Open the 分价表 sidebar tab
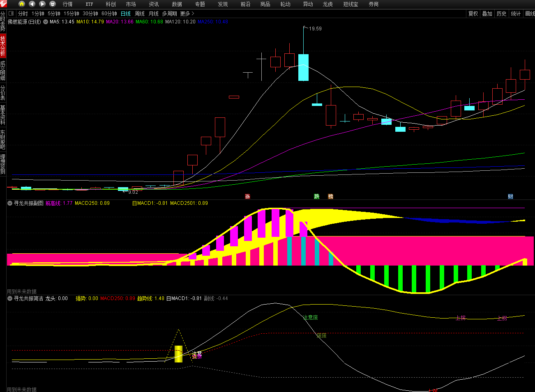This screenshot has width=535, height=392. tap(3, 93)
